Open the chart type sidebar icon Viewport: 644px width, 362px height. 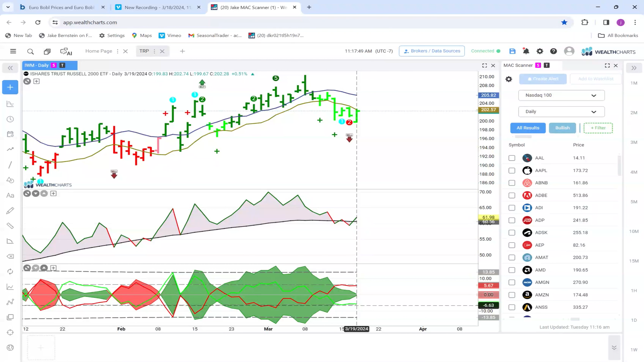(10, 104)
